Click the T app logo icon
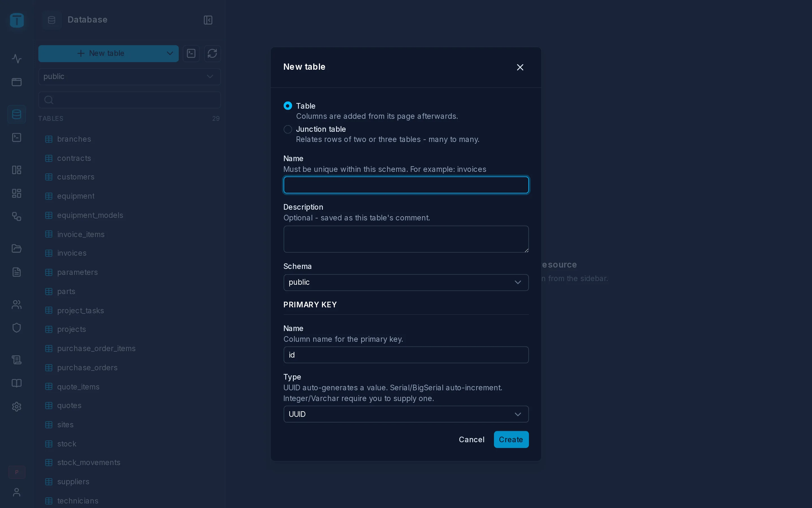Image resolution: width=812 pixels, height=508 pixels. pos(17,20)
